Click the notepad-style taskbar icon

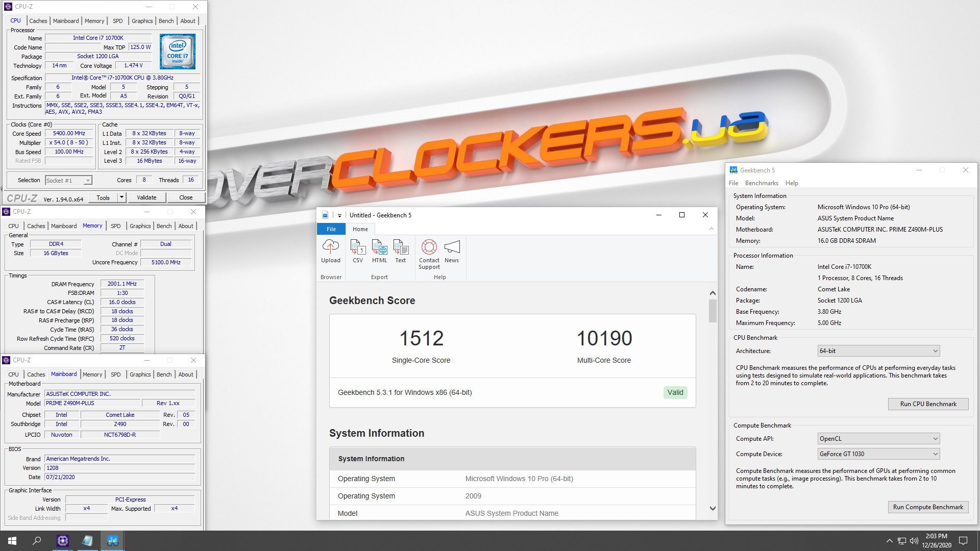[87, 541]
